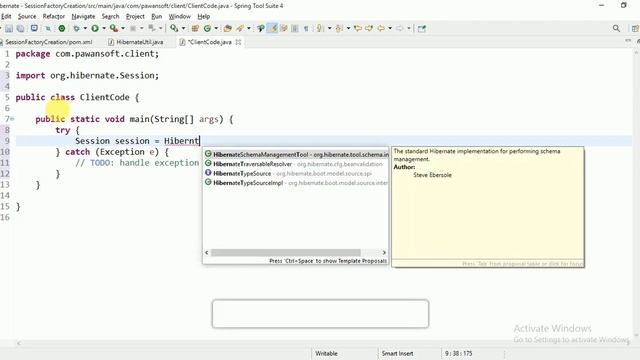Open the terminal console toolbar icon
The height and width of the screenshot is (360, 640).
coord(34,28)
